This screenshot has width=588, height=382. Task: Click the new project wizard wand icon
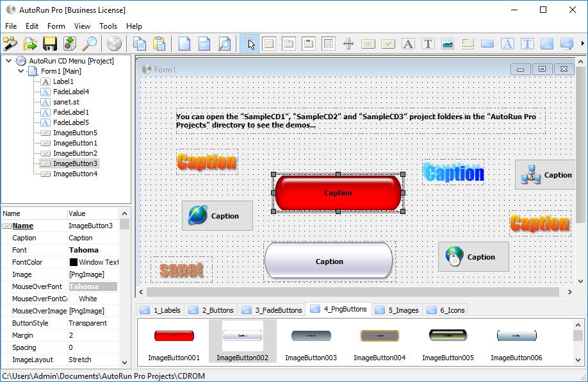pos(10,44)
